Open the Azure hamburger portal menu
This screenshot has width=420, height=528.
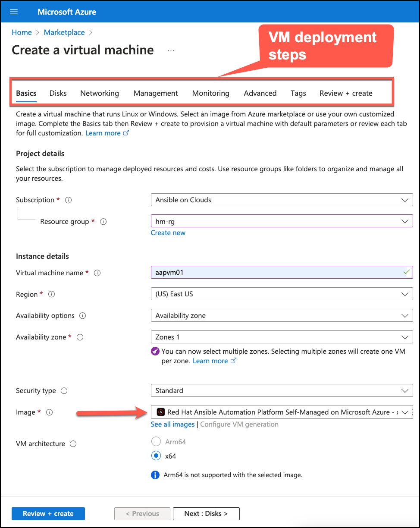[x=14, y=12]
